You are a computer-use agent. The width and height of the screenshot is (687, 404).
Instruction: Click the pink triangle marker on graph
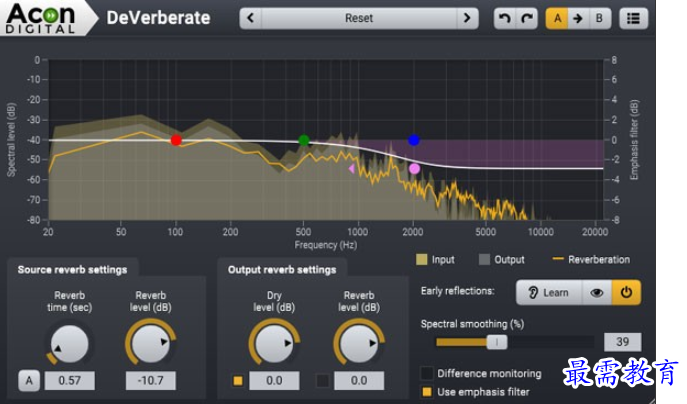pyautogui.click(x=351, y=168)
